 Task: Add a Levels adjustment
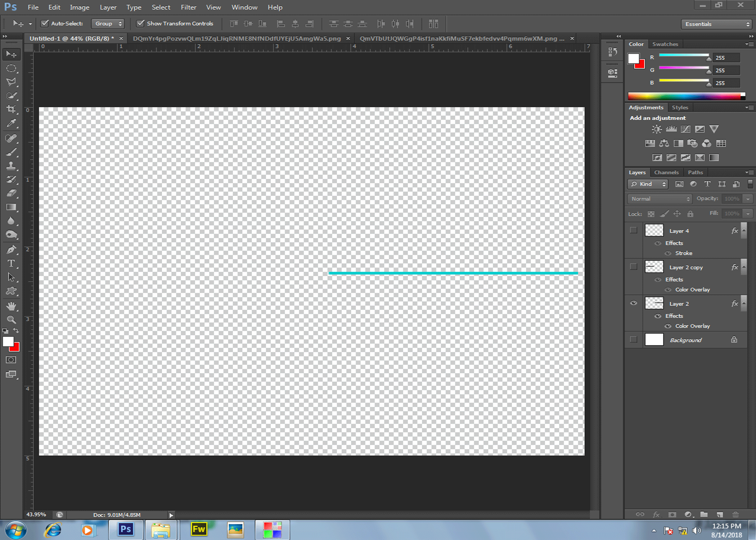point(671,129)
